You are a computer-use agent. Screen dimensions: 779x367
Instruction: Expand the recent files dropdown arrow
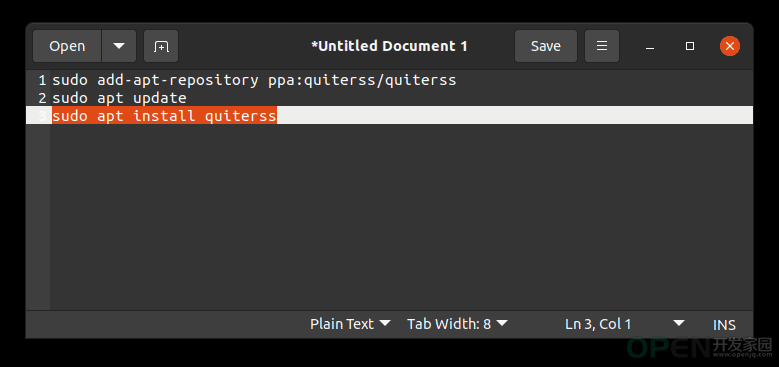tap(119, 46)
